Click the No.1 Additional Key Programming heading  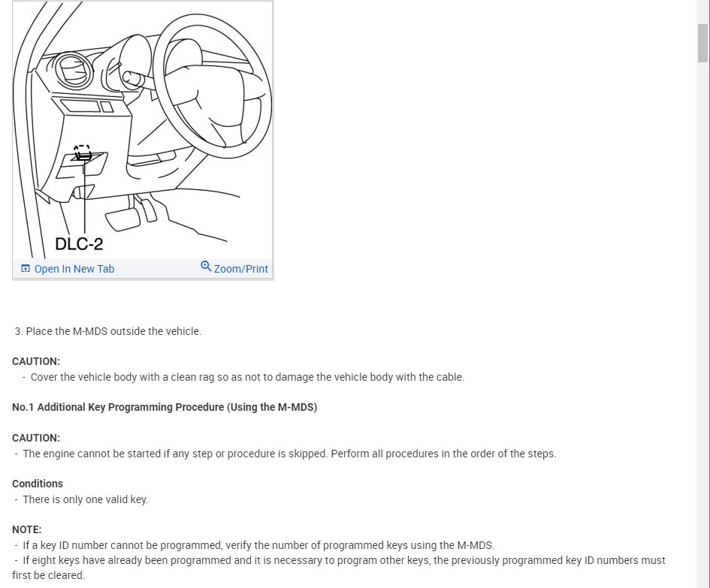click(165, 407)
